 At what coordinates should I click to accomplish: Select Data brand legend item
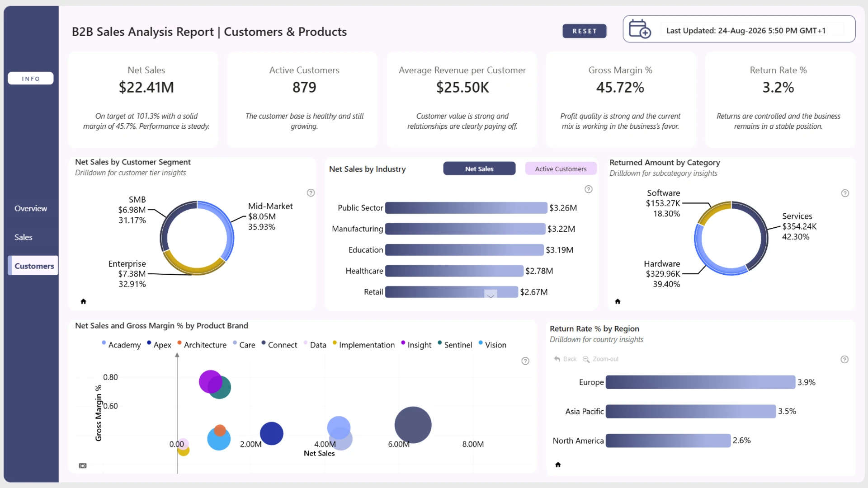pyautogui.click(x=315, y=345)
